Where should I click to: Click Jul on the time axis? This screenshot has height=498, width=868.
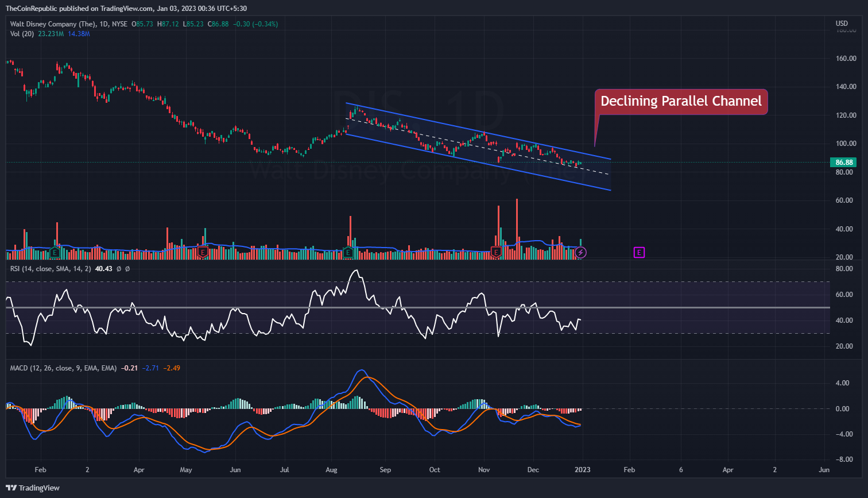285,470
